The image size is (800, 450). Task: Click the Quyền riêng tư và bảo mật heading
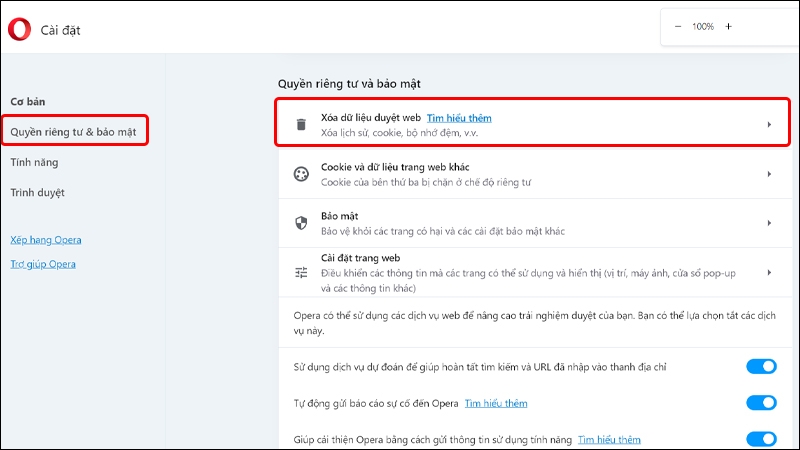pyautogui.click(x=349, y=84)
